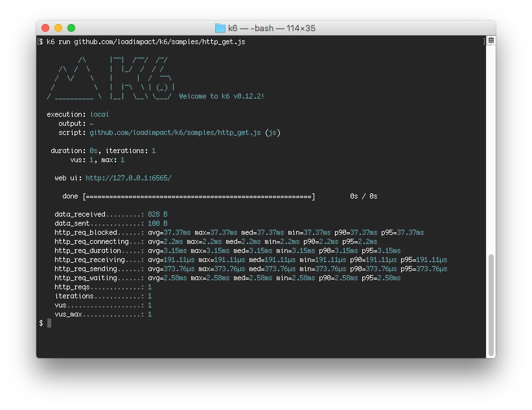Click 'Welcome to k6 v0.12.2!' text

point(221,97)
